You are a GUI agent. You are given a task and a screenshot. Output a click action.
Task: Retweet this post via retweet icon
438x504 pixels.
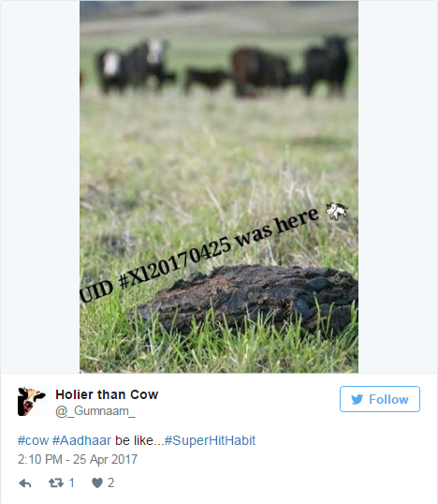point(56,482)
